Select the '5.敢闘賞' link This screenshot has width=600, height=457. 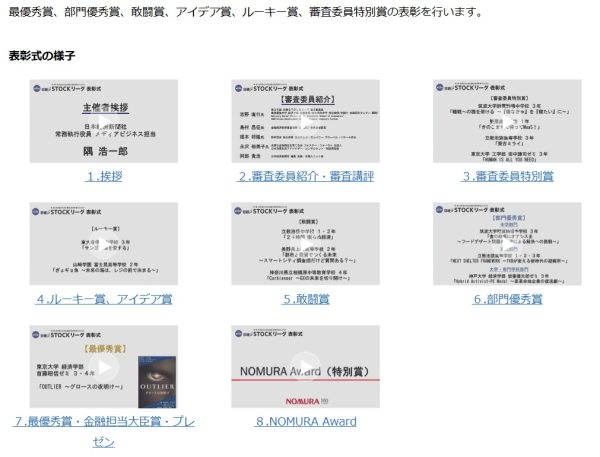pos(305,299)
